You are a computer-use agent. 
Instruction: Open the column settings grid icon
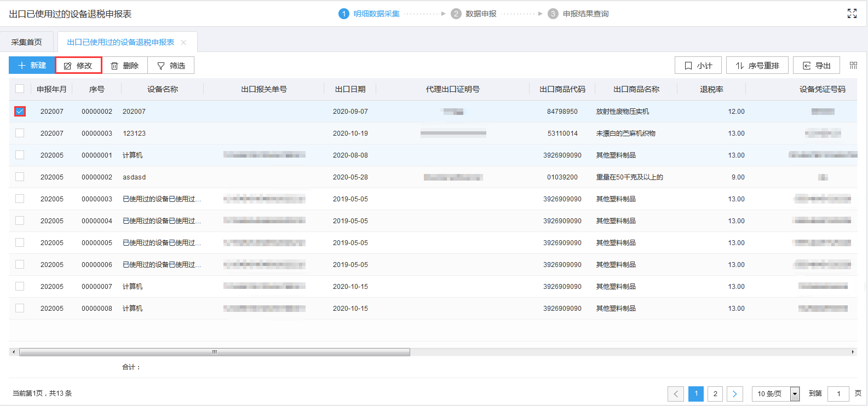(x=853, y=66)
